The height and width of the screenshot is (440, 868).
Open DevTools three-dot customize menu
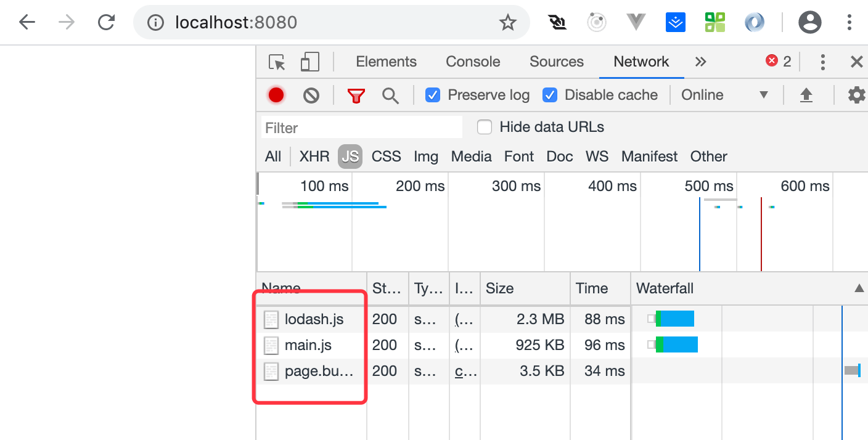pos(822,62)
